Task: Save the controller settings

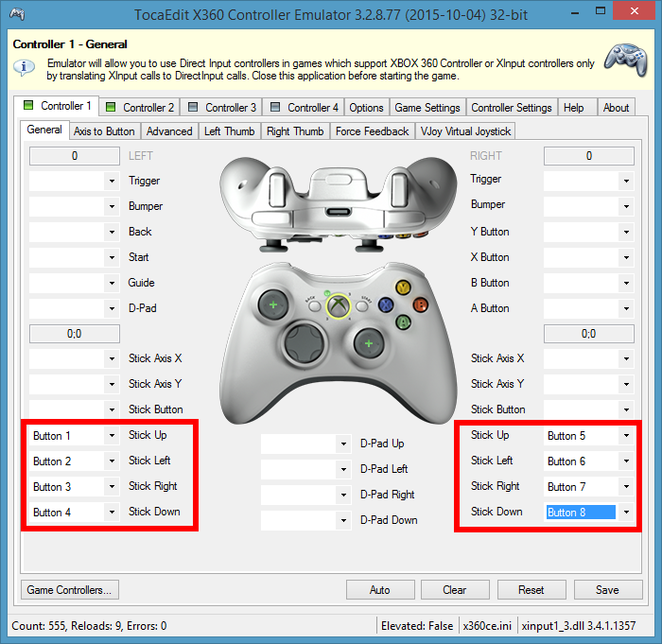Action: 607,590
